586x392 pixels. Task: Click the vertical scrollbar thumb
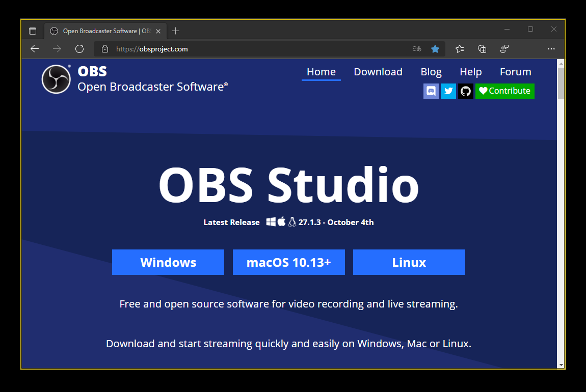tap(561, 83)
